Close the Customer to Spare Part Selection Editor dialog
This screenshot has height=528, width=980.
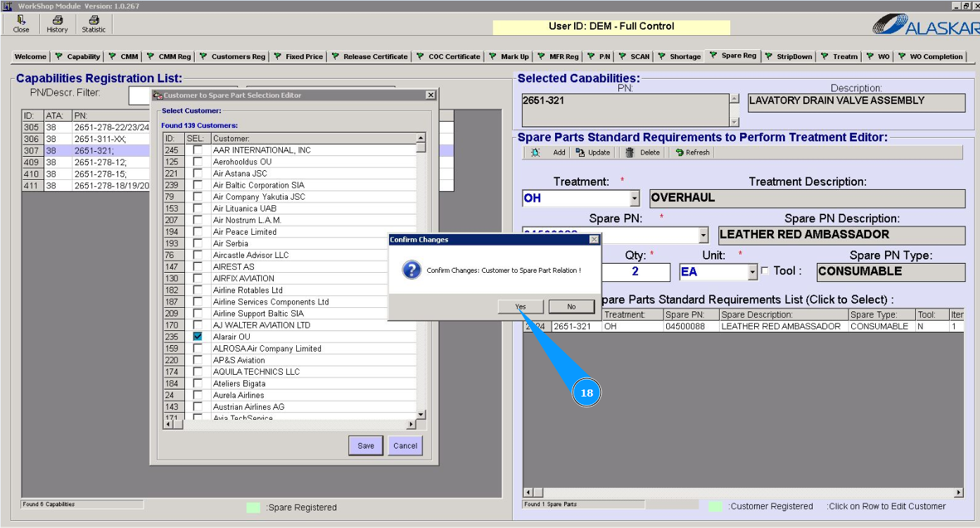pos(431,95)
